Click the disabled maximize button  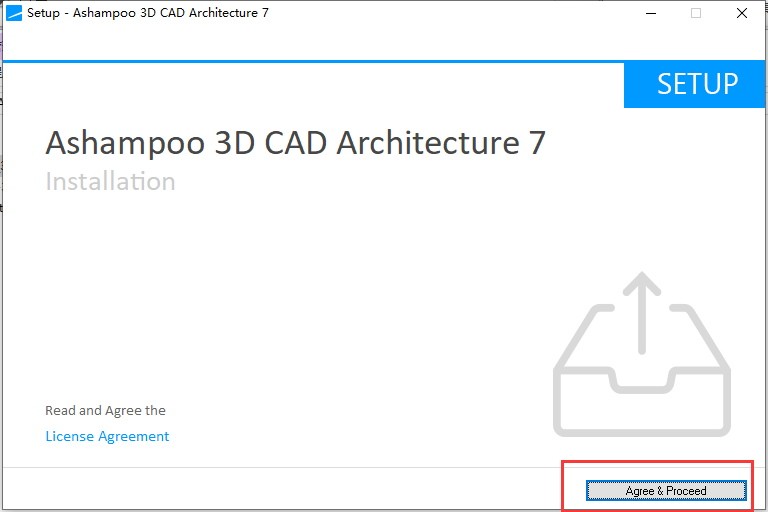click(x=696, y=13)
